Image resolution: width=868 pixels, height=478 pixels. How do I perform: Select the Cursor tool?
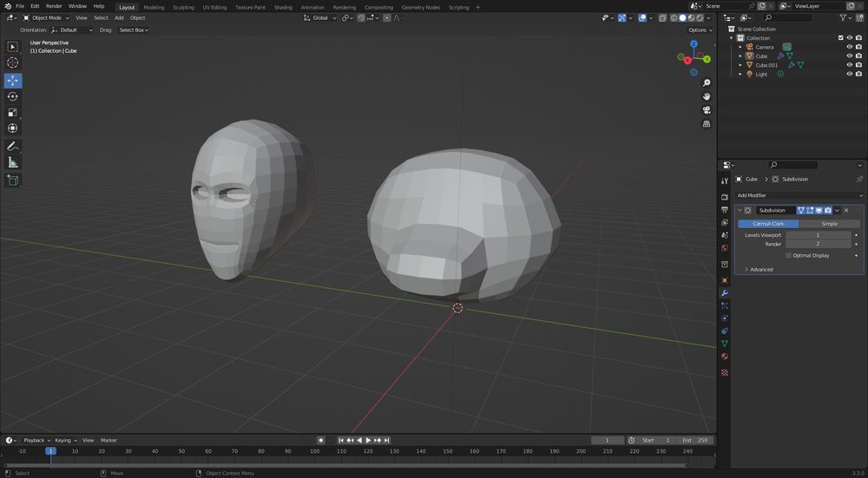tap(13, 62)
